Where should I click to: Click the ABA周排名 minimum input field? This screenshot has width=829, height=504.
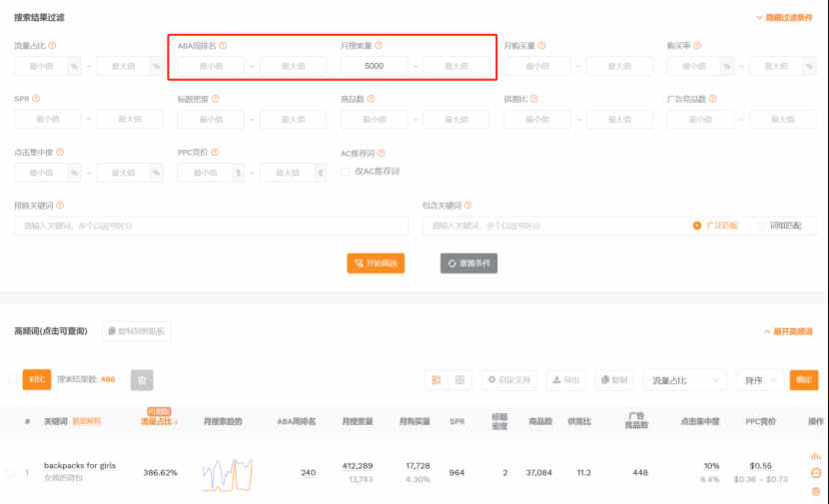(x=211, y=66)
